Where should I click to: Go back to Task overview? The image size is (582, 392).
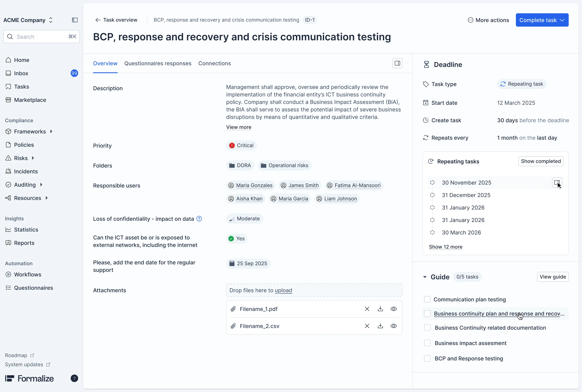tap(116, 20)
